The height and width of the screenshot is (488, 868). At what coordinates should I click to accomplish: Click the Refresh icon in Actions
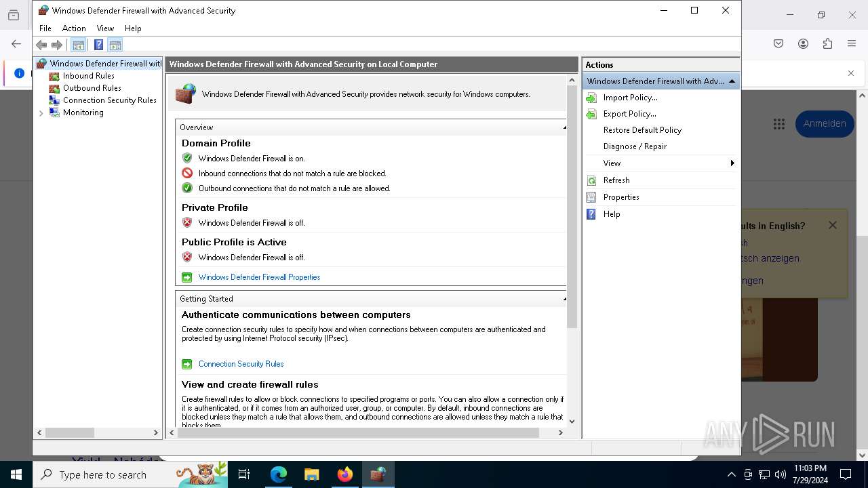point(591,180)
